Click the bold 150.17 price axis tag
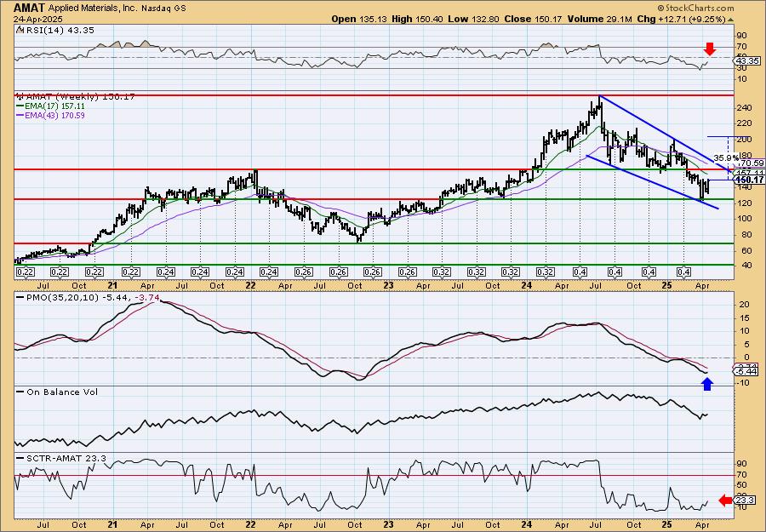Screen dimensions: 766x532 click(x=749, y=180)
